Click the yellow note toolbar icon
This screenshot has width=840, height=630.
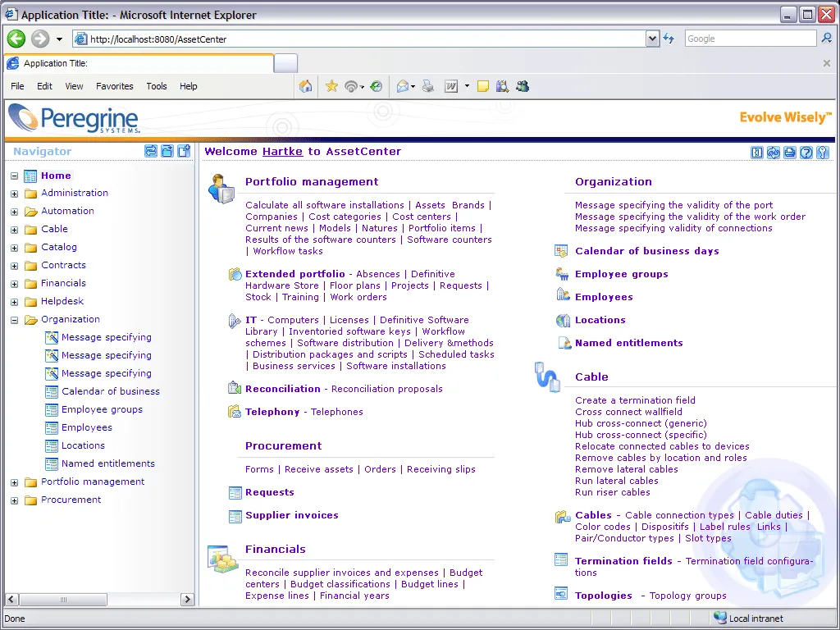[x=482, y=86]
